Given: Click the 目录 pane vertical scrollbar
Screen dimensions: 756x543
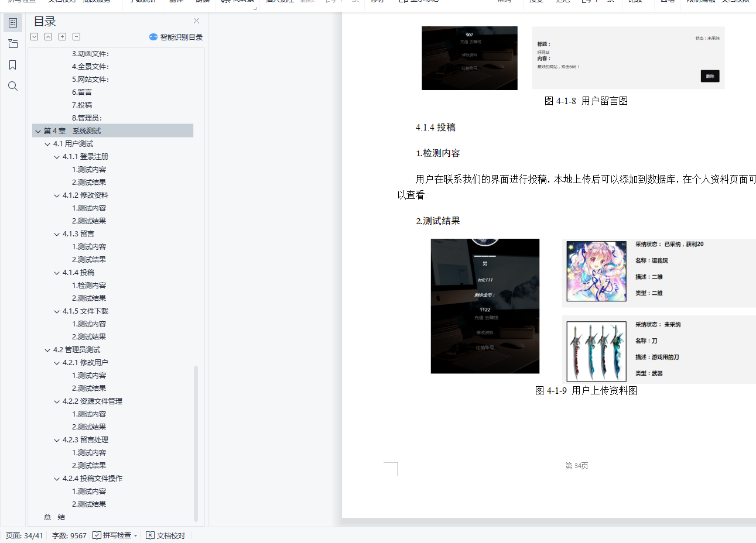Looking at the screenshot, I should (x=196, y=443).
